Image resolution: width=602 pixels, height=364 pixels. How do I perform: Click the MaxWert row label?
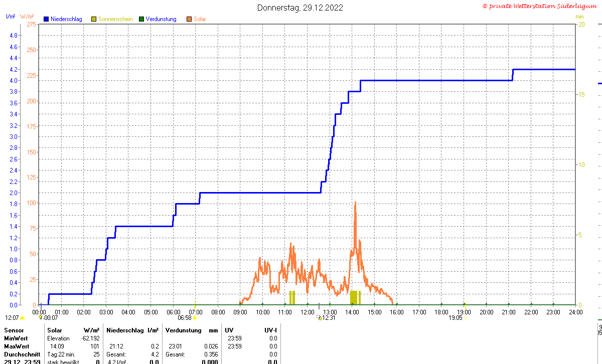click(x=16, y=346)
